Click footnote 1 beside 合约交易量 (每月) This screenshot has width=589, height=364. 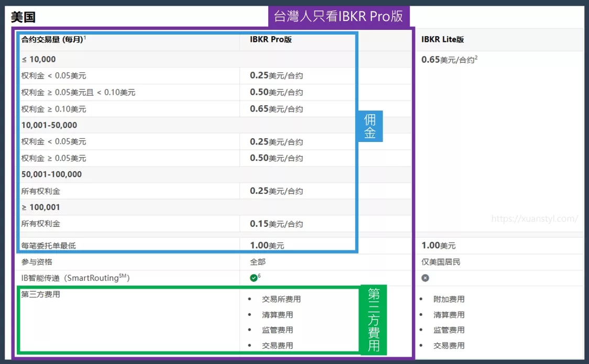pyautogui.click(x=85, y=38)
